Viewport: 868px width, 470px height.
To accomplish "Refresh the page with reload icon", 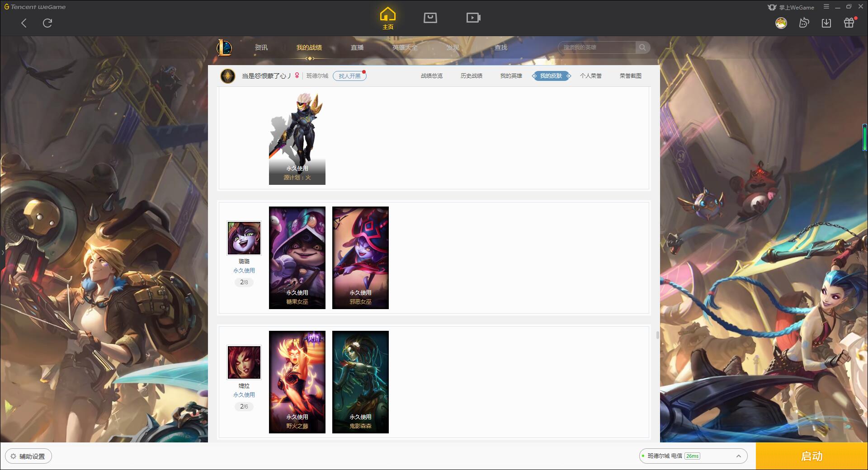I will (47, 23).
